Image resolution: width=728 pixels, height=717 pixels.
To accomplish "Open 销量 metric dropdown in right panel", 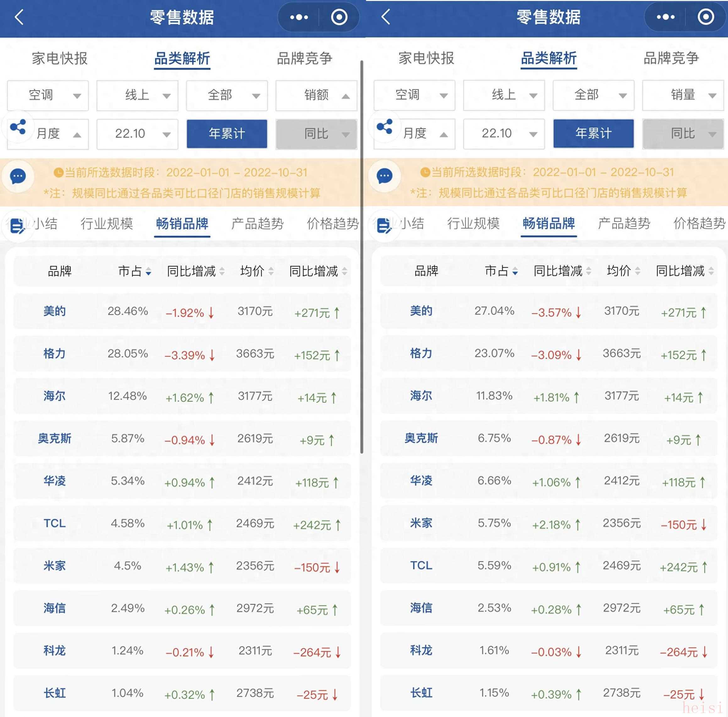I will (683, 95).
